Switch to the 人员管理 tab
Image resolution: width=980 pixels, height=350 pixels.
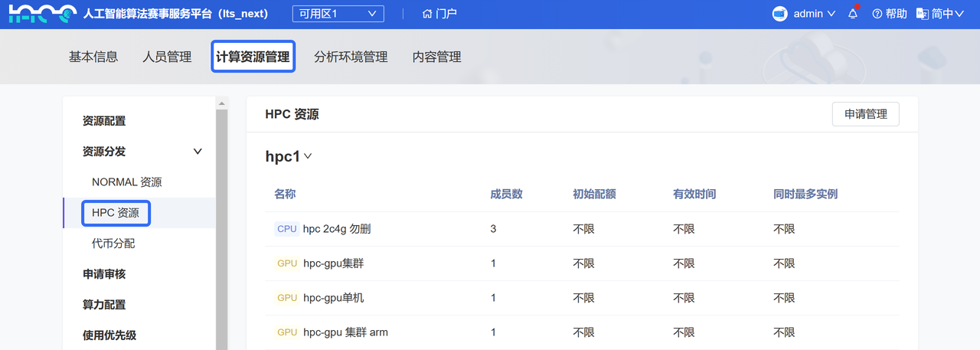167,57
